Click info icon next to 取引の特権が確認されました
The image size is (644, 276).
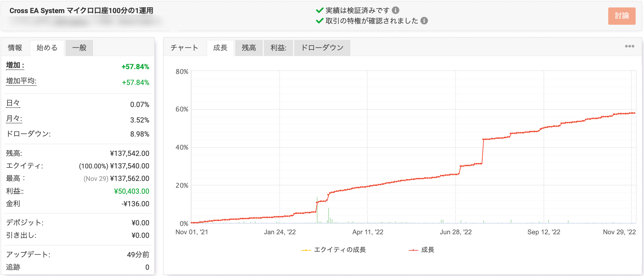pyautogui.click(x=424, y=21)
